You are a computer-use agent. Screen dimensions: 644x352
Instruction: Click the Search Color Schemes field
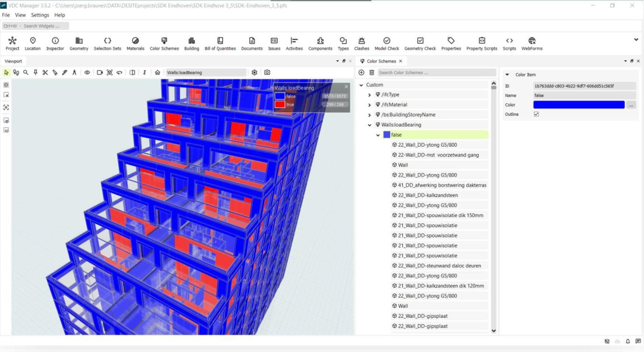coord(436,72)
